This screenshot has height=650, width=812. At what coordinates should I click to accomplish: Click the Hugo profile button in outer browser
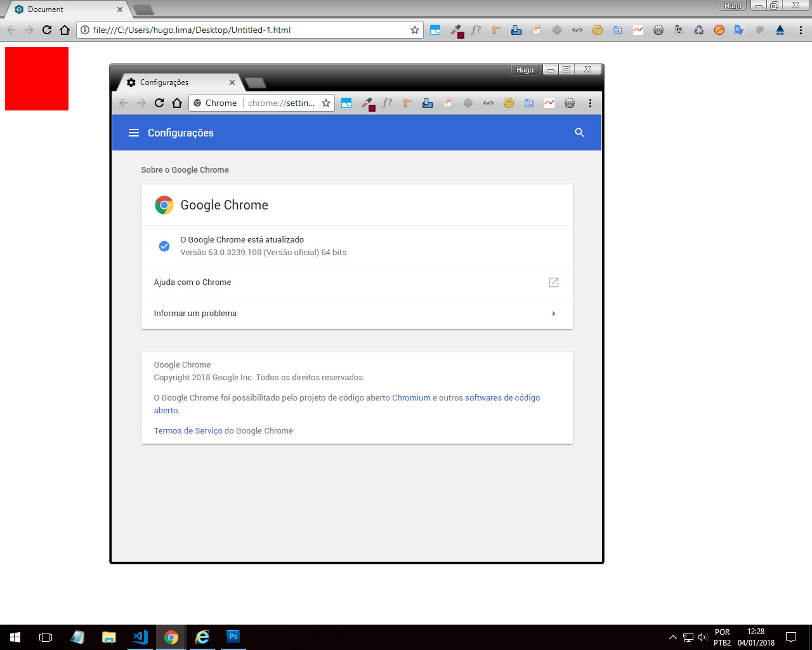point(733,6)
